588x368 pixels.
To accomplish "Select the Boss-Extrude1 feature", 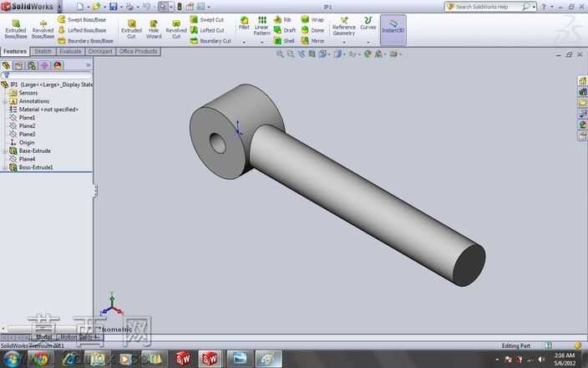I will [31, 167].
